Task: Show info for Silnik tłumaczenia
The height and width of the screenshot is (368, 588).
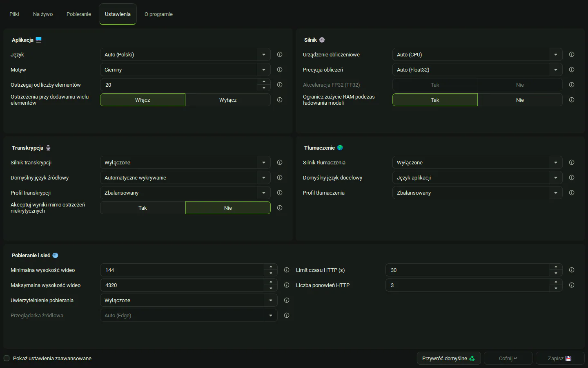Action: [572, 162]
